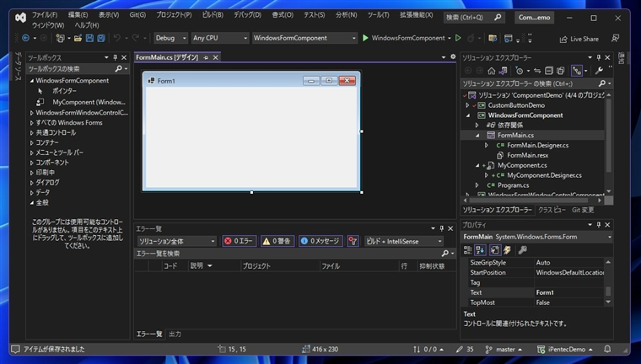
Task: Click the pending changes filter clock icon
Action: (x=520, y=71)
